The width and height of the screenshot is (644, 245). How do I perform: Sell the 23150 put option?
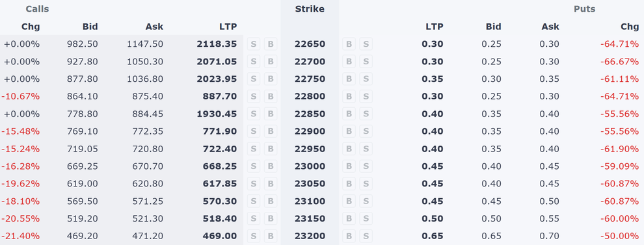[366, 218]
